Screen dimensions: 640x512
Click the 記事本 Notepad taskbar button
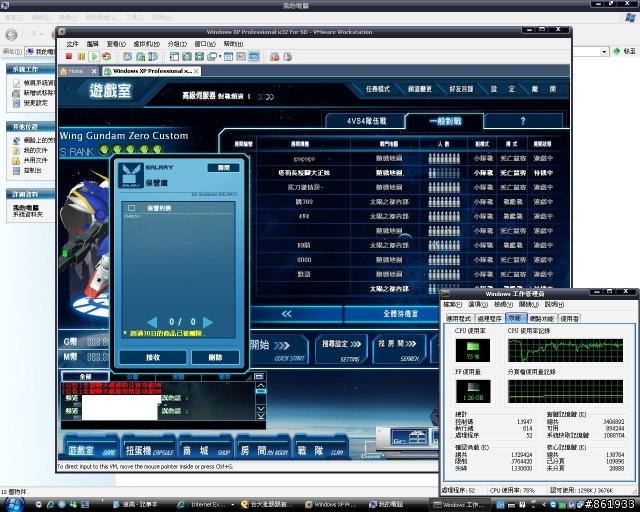click(135, 504)
